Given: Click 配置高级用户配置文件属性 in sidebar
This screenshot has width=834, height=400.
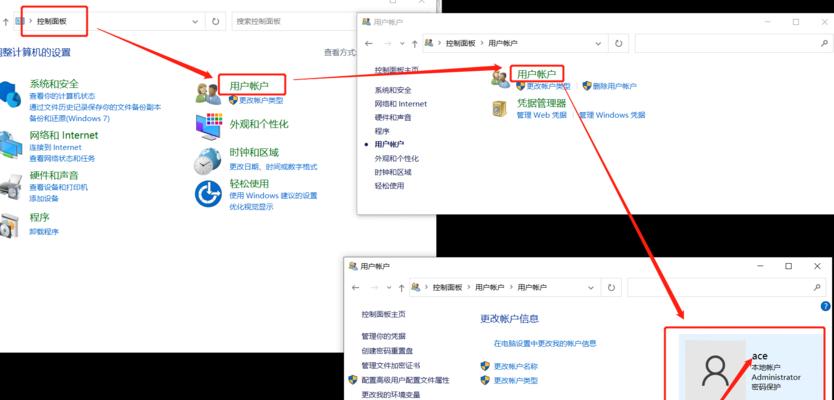Looking at the screenshot, I should pos(405,380).
